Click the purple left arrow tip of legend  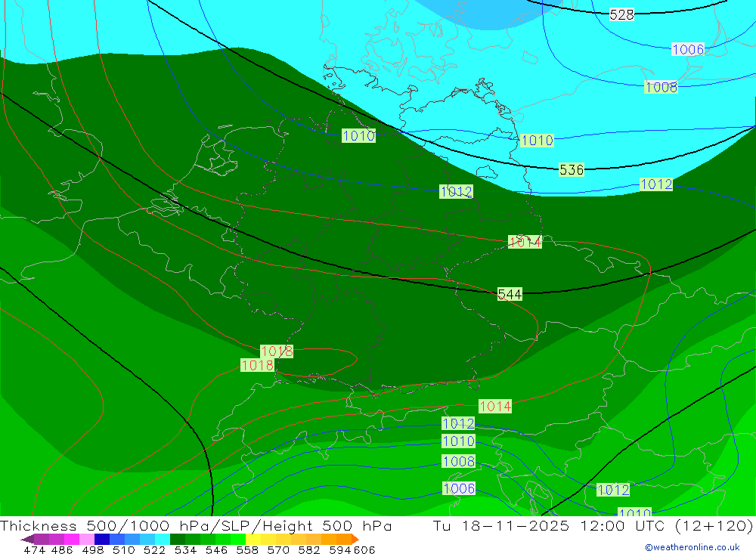(27, 539)
